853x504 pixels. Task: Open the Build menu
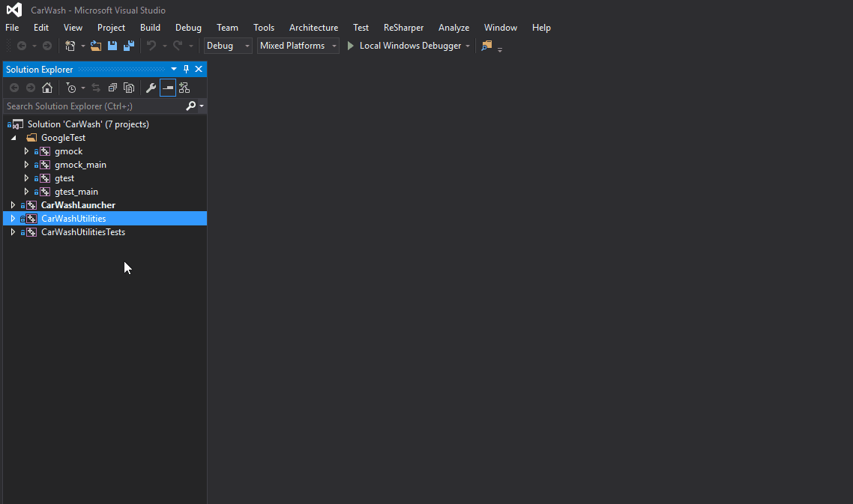[x=150, y=27]
